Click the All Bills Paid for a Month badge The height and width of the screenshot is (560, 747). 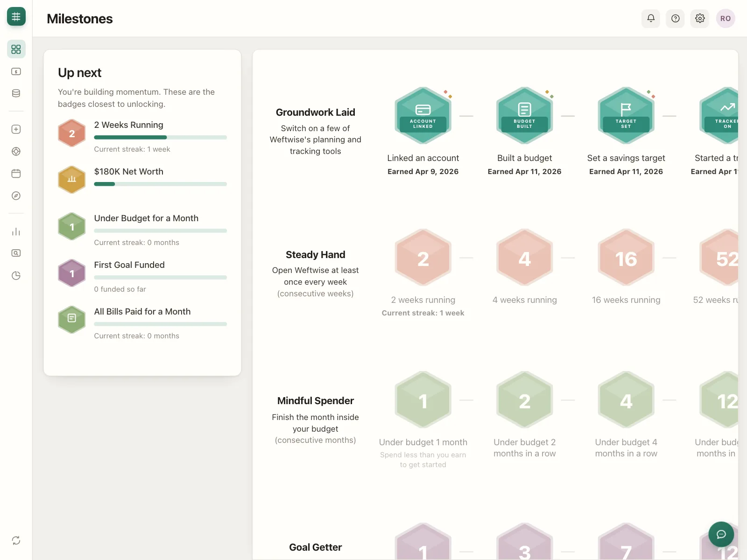(x=72, y=320)
